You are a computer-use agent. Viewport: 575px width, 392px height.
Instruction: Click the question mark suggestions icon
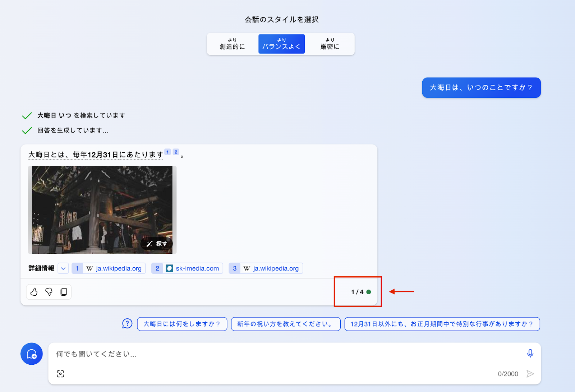(x=127, y=323)
